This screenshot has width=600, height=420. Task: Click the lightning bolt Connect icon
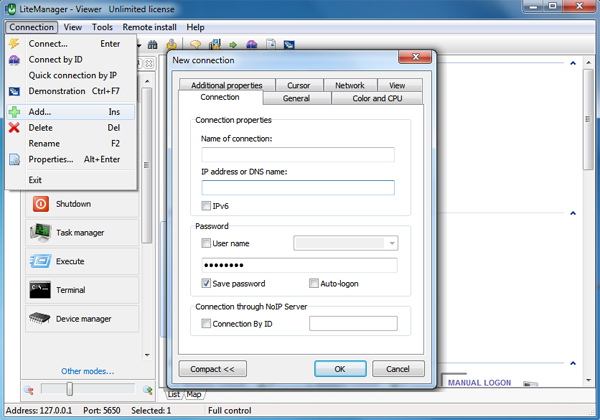tap(14, 43)
